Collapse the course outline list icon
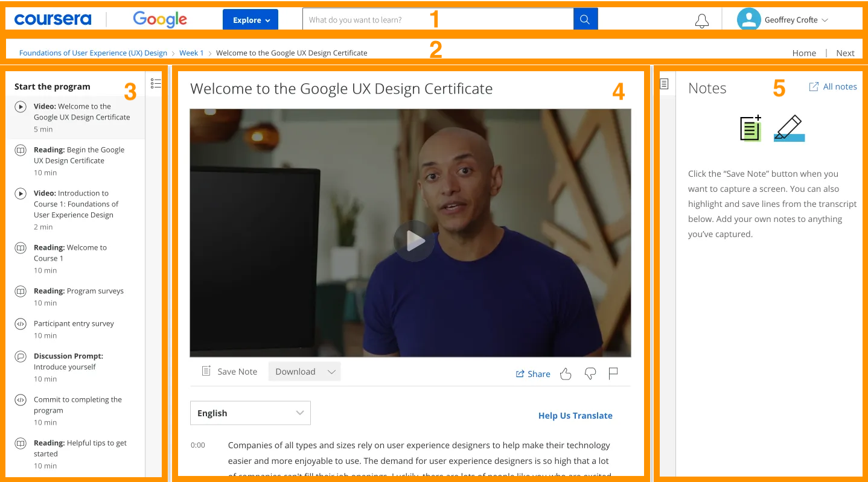This screenshot has height=482, width=868. 156,84
